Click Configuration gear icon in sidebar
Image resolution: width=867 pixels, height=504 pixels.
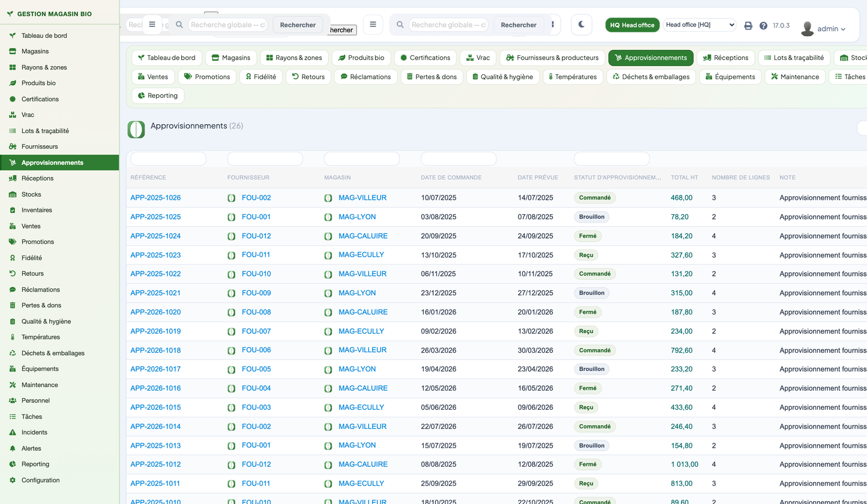pyautogui.click(x=13, y=480)
